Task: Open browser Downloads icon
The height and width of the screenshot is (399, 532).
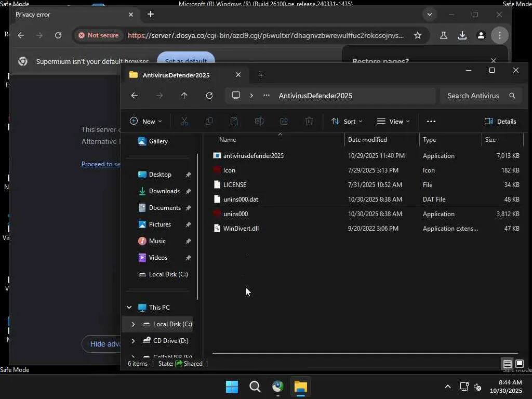Action: [x=462, y=35]
